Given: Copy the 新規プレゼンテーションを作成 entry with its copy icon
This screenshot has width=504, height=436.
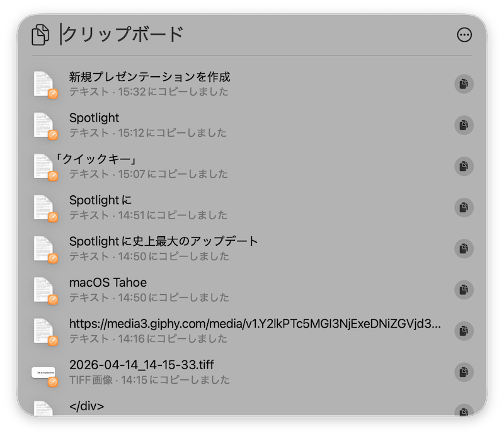Looking at the screenshot, I should coord(464,84).
